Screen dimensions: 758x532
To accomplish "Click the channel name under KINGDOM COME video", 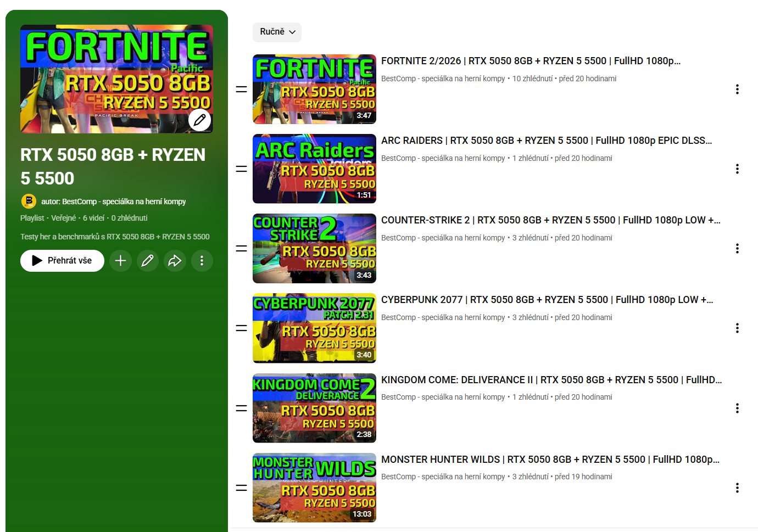I will [x=443, y=397].
